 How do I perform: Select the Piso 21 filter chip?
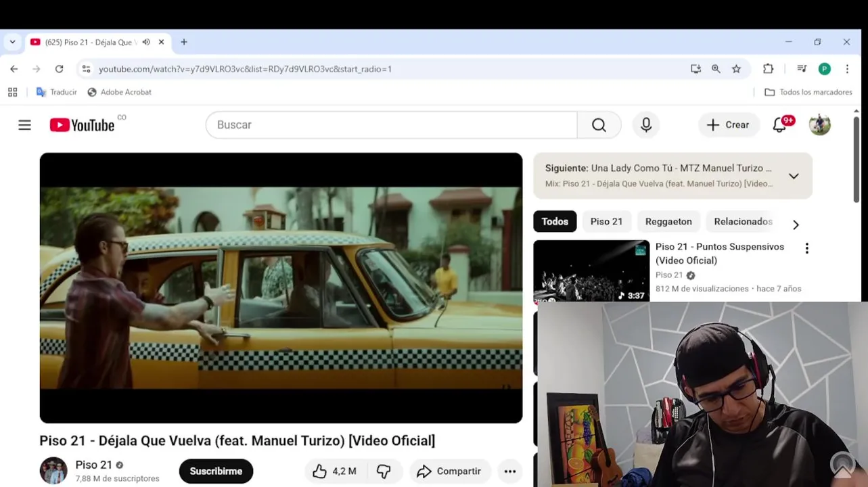click(x=606, y=222)
